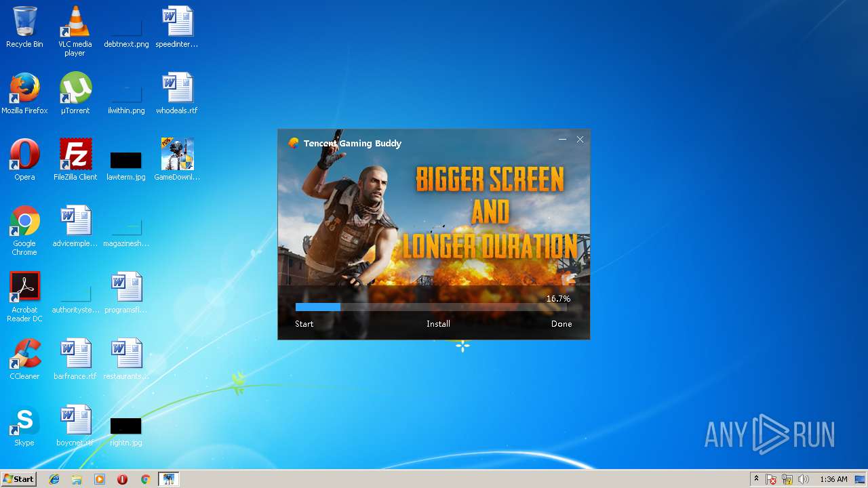This screenshot has height=488, width=868.
Task: Launch FileZilla Client shortcut
Action: [75, 160]
